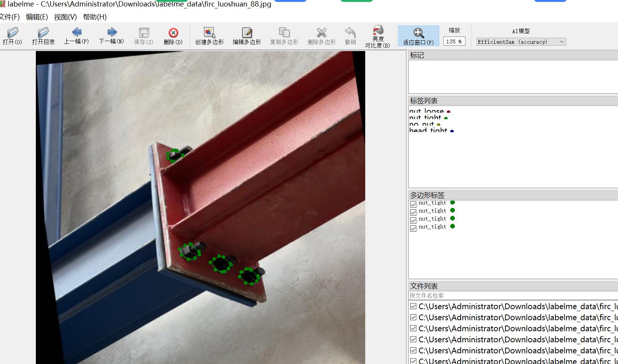This screenshot has height=364, width=618.
Task: Toggle the first file list checkbox
Action: point(413,307)
